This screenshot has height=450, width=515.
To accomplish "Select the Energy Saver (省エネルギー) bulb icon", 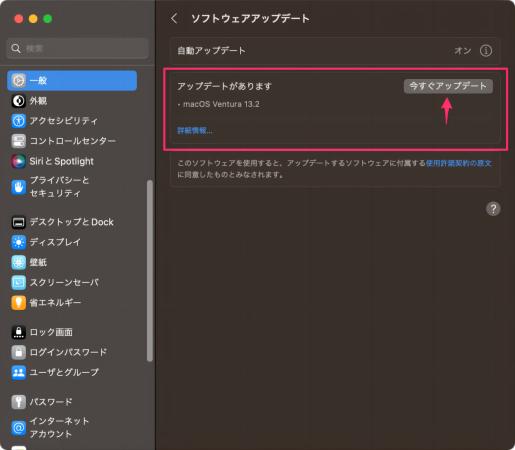I will pyautogui.click(x=19, y=303).
